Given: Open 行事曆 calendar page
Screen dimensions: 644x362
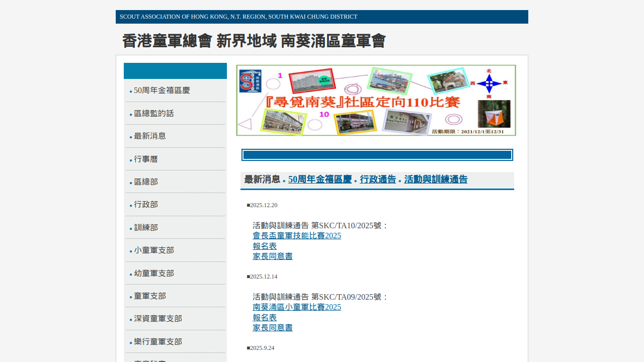Looking at the screenshot, I should pyautogui.click(x=145, y=159).
